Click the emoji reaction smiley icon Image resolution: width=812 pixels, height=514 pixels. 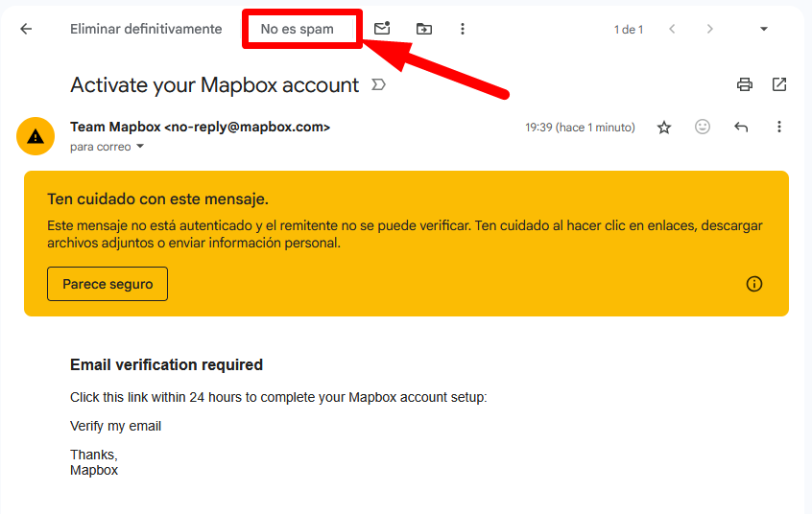703,127
